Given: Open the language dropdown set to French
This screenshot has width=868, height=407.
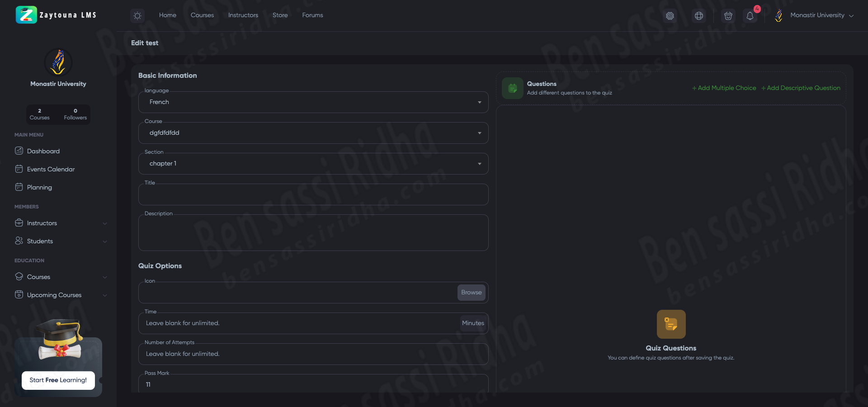Looking at the screenshot, I should (313, 102).
